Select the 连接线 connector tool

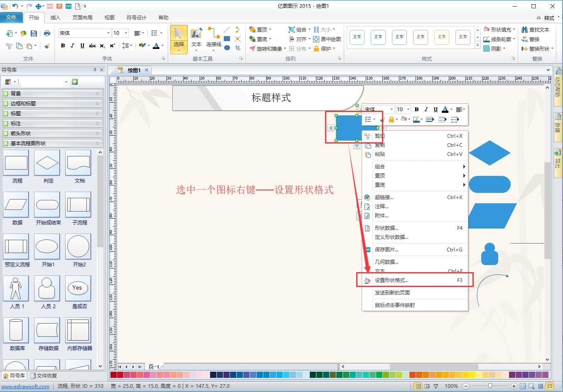(214, 39)
